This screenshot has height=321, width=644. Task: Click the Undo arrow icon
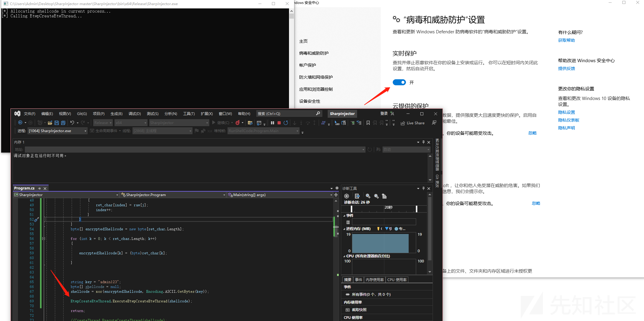pyautogui.click(x=72, y=123)
